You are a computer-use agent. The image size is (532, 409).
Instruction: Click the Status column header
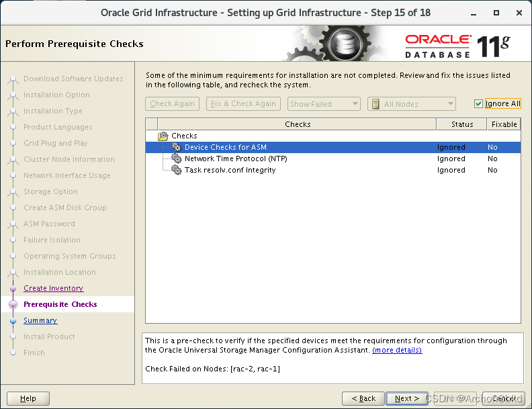coord(461,124)
